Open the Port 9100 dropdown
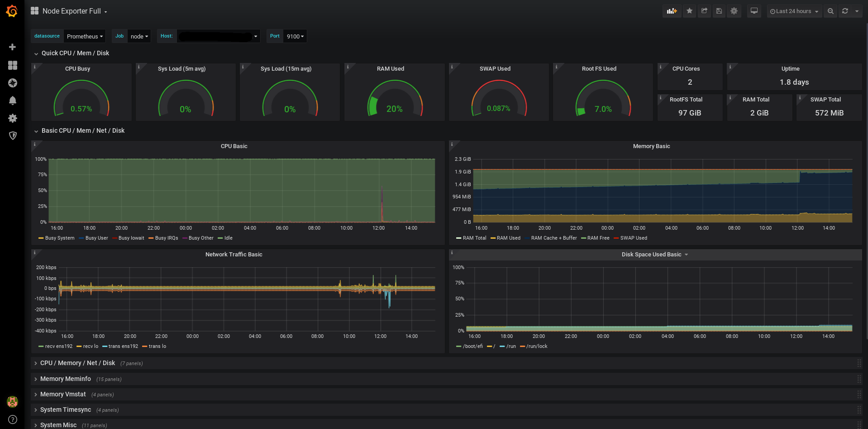This screenshot has height=429, width=868. click(295, 36)
